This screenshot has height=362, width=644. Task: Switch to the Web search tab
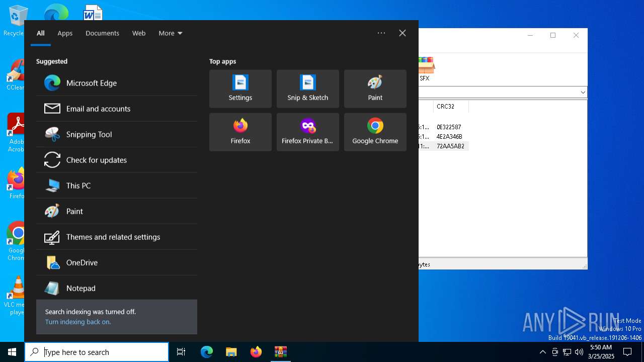click(139, 33)
